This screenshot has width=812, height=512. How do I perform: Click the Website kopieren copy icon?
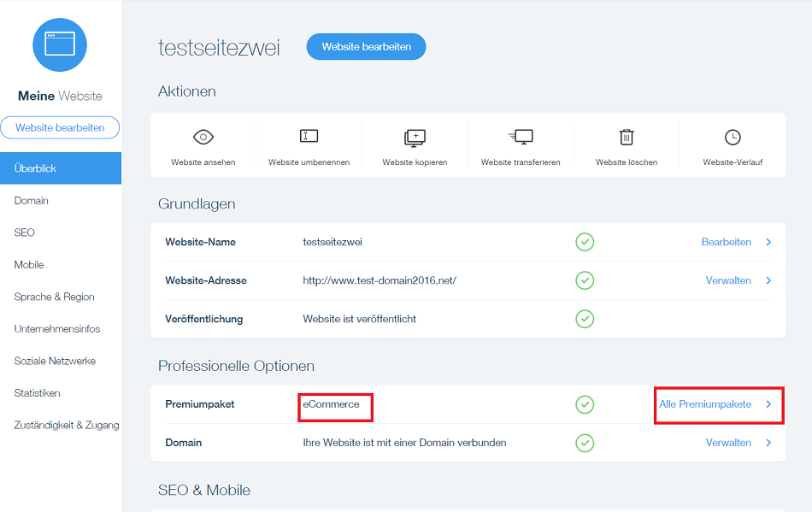(x=415, y=137)
